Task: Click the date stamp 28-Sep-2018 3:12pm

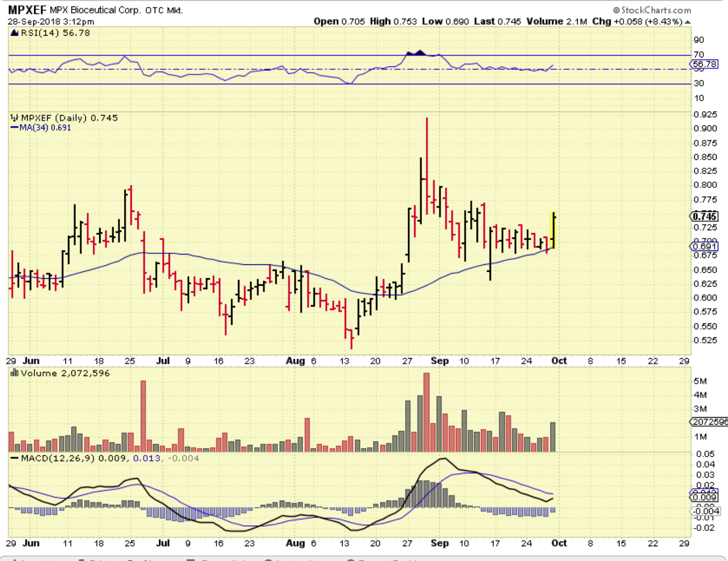Action: [x=51, y=22]
